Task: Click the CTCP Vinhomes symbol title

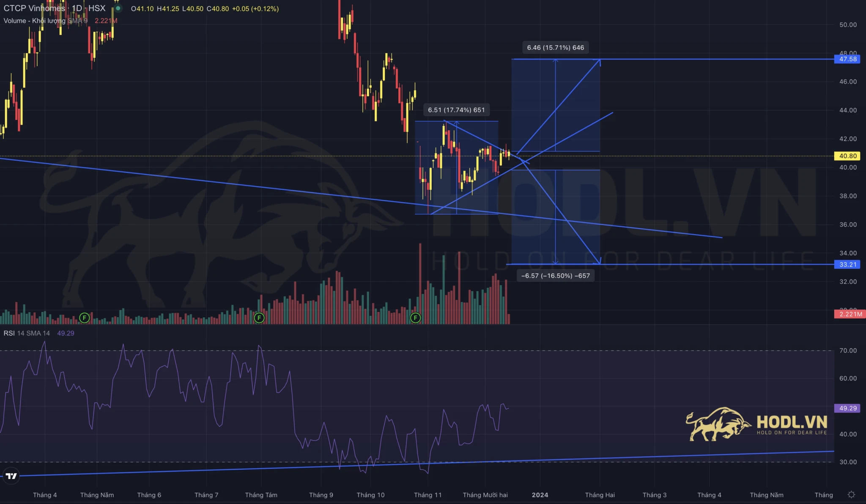Action: pyautogui.click(x=34, y=8)
